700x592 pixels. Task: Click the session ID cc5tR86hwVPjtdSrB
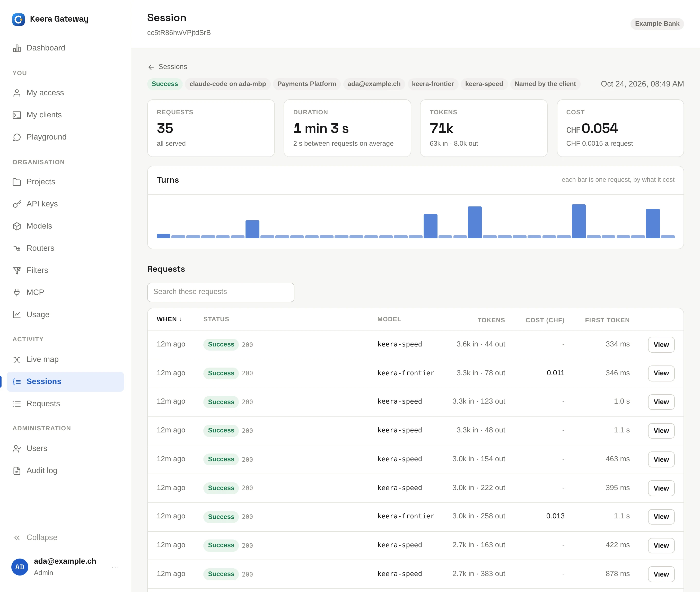179,33
